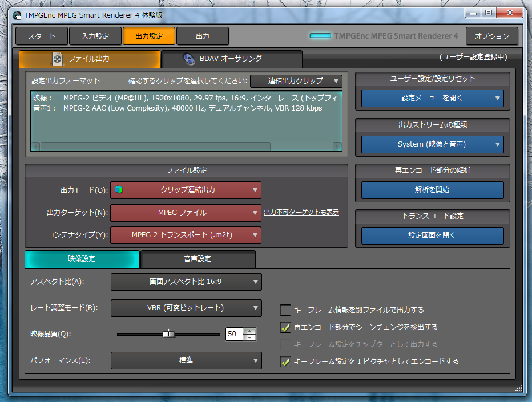This screenshot has width=532, height=402.
Task: Toggle 再エンコード部分でシーンチェンジを検出する checkbox
Action: (x=285, y=327)
